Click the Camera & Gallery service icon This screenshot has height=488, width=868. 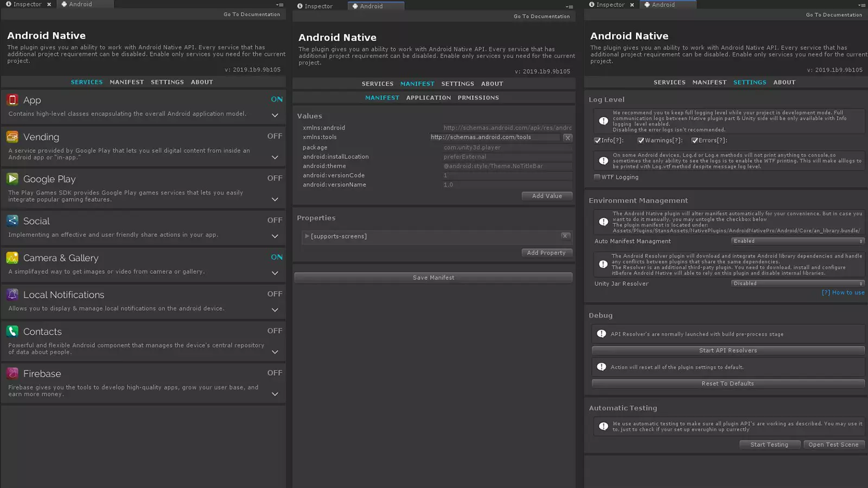coord(12,258)
